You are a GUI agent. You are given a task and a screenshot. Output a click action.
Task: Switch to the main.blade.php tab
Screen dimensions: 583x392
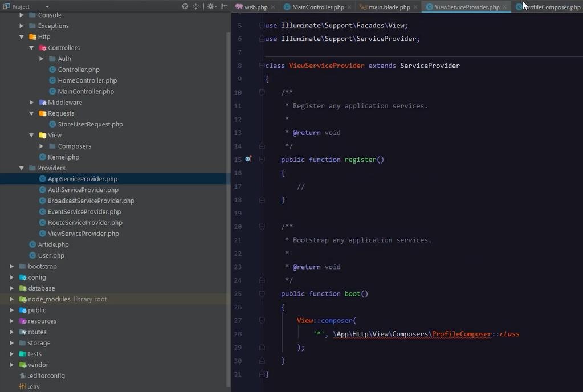pos(389,7)
